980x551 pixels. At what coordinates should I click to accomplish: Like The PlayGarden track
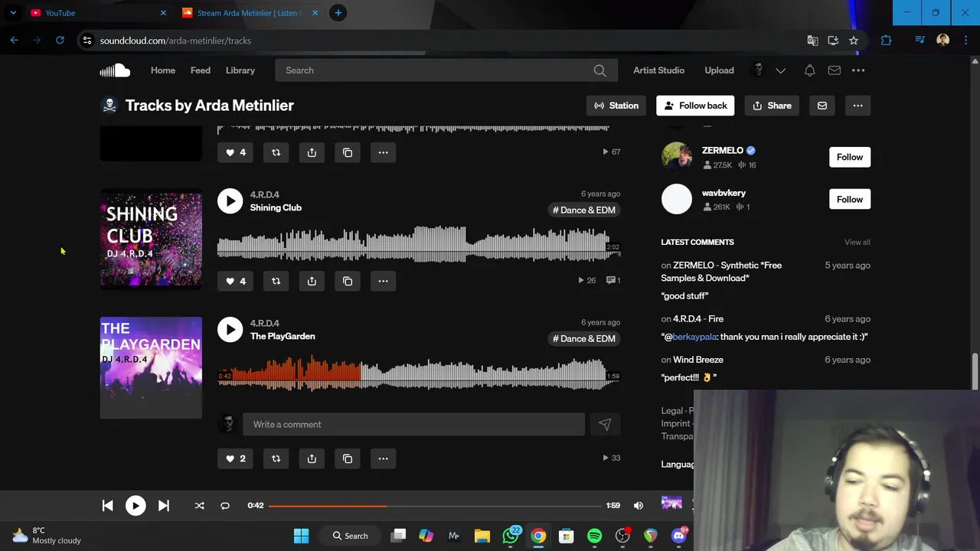[x=235, y=458]
